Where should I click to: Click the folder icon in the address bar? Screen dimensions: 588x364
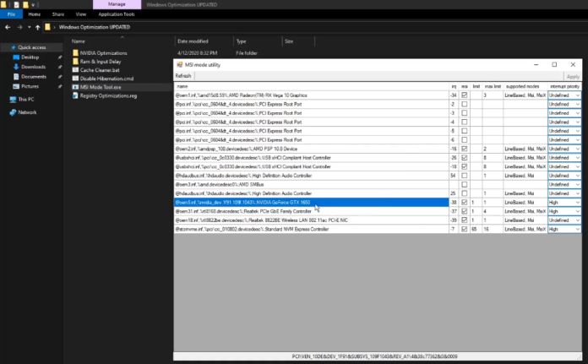click(x=47, y=27)
